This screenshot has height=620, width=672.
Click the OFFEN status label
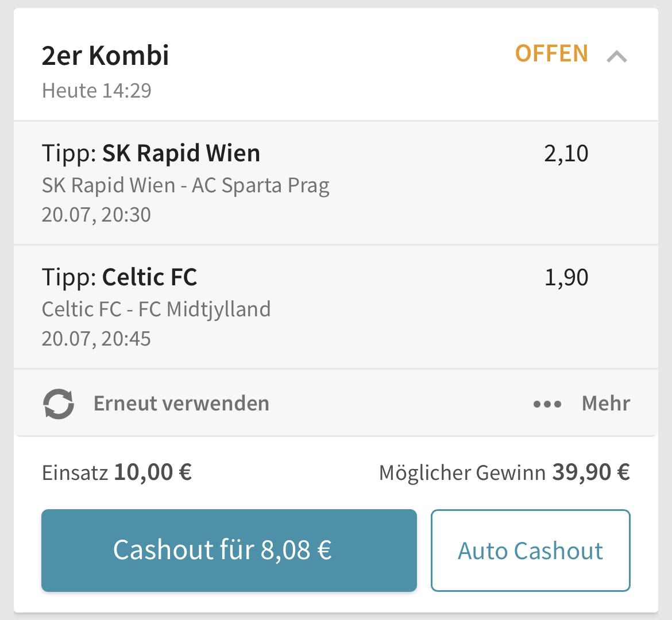point(551,53)
